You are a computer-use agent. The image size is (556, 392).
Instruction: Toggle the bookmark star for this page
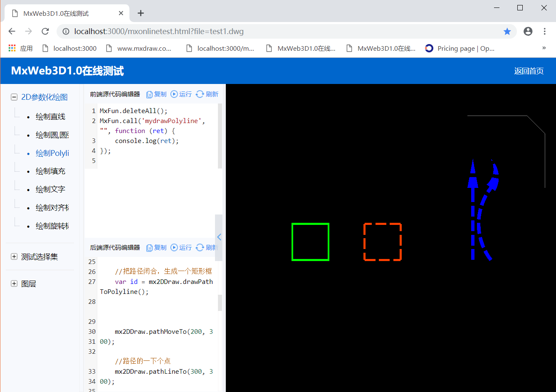(x=507, y=32)
